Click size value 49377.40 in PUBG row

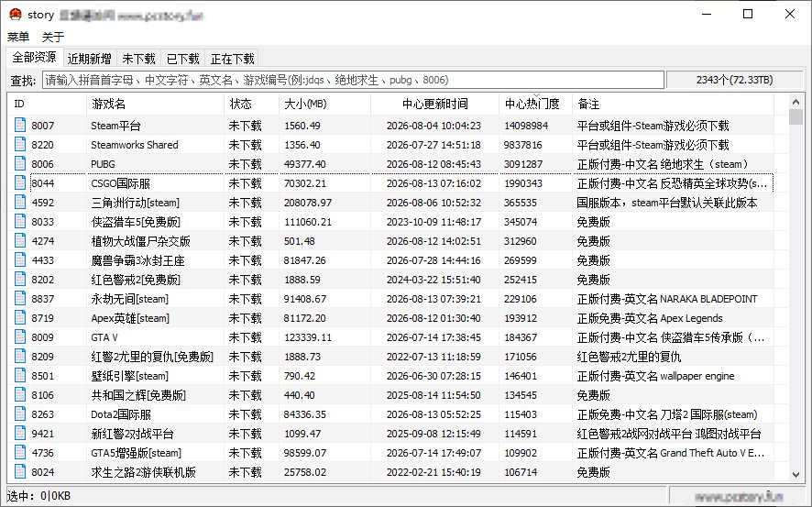305,164
